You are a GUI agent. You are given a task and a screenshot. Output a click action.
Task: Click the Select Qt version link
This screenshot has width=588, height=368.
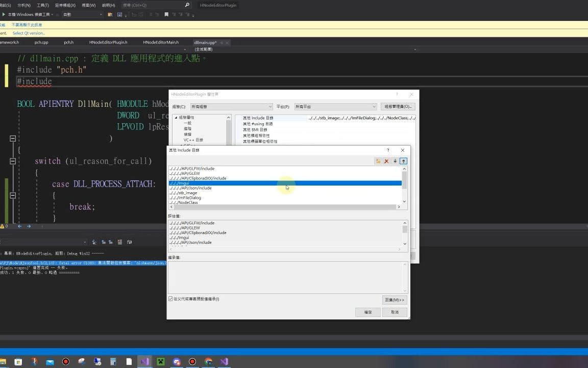point(29,33)
